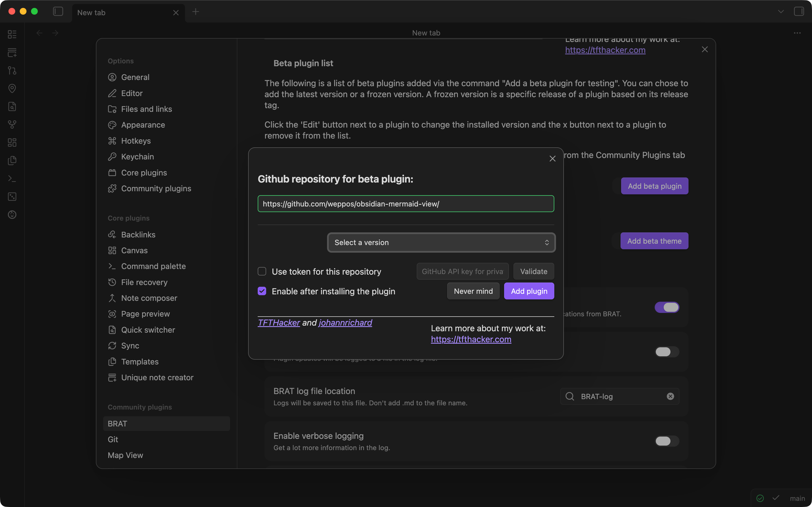Create a new canvas from the ribbon icon
The image size is (812, 507).
tap(12, 52)
